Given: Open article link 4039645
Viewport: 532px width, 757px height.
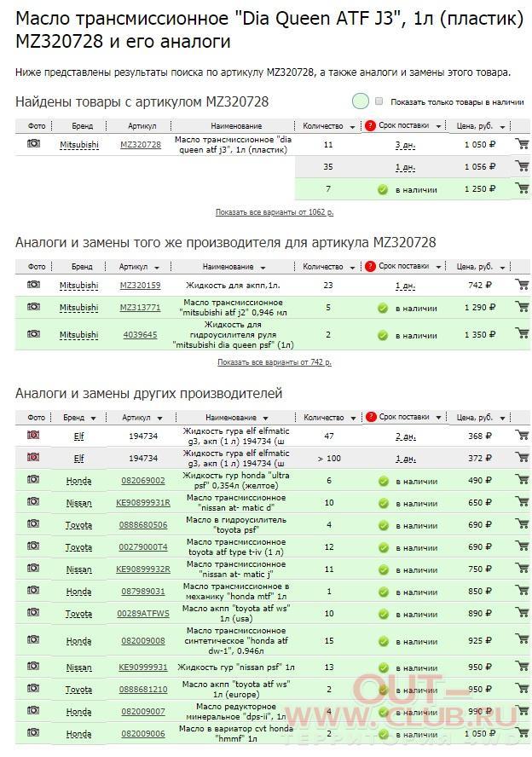Looking at the screenshot, I should pyautogui.click(x=140, y=334).
